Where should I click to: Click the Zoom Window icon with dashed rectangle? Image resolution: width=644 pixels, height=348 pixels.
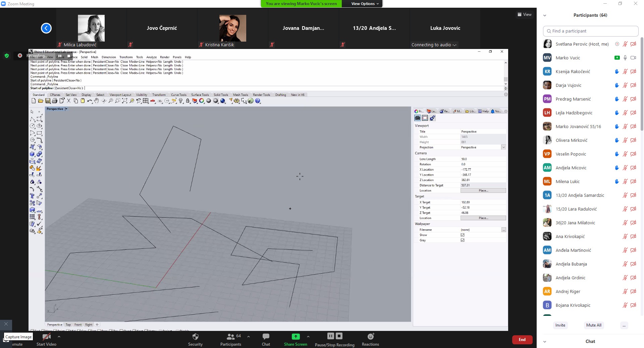pyautogui.click(x=117, y=101)
